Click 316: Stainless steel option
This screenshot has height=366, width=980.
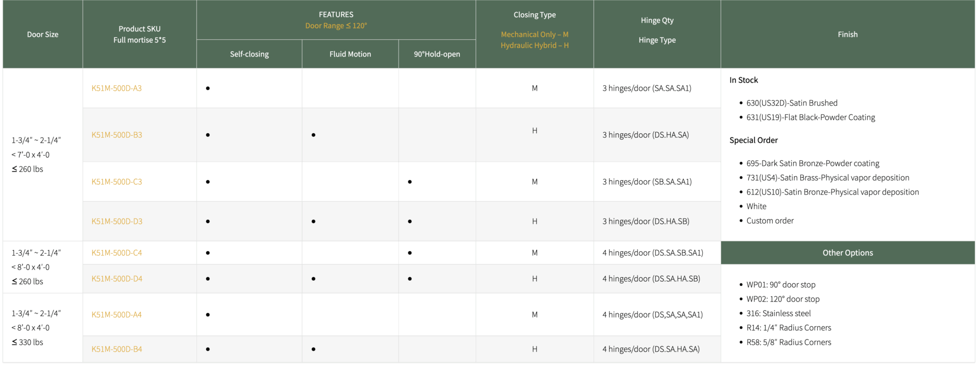pyautogui.click(x=778, y=313)
